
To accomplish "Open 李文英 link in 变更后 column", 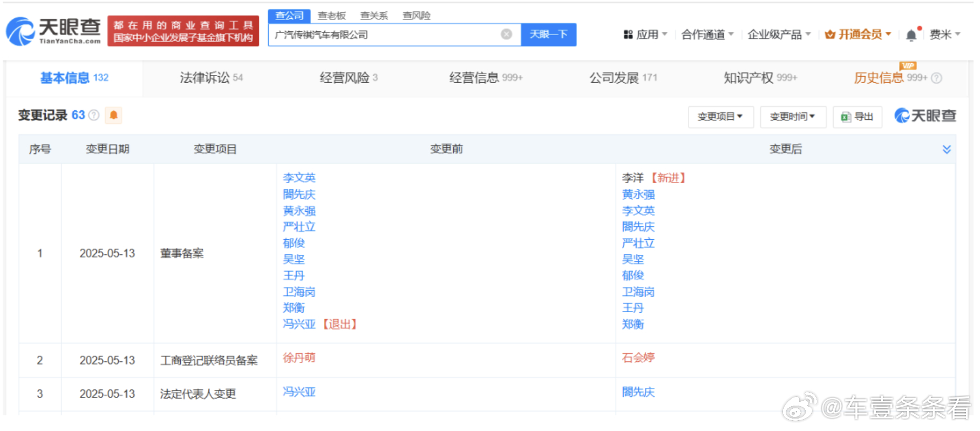I will [x=638, y=211].
